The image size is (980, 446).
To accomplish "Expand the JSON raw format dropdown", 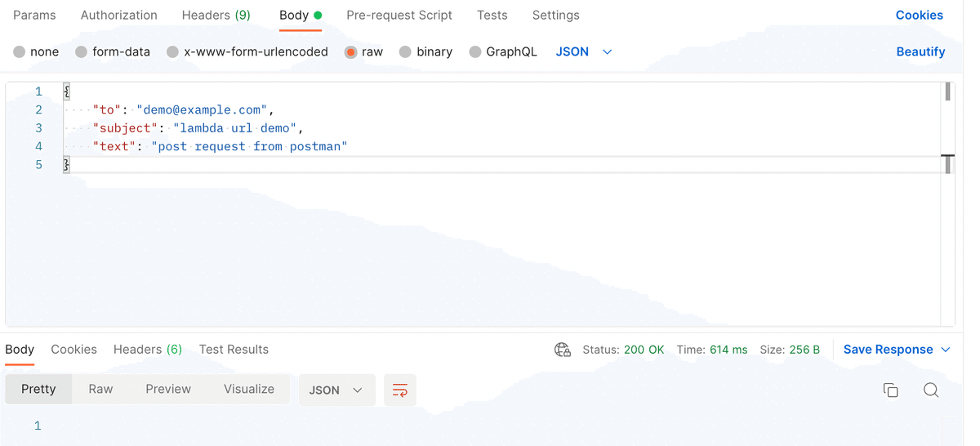I will [584, 51].
